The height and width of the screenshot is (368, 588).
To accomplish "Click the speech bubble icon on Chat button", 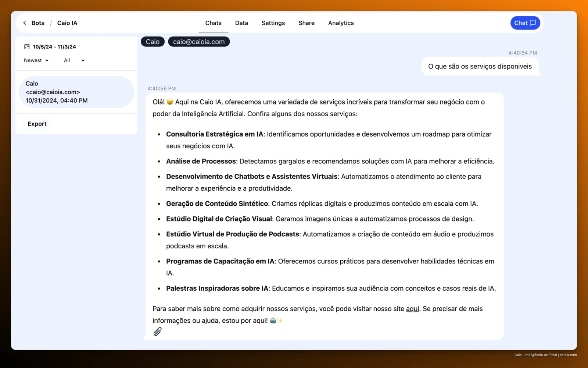I will (x=533, y=23).
